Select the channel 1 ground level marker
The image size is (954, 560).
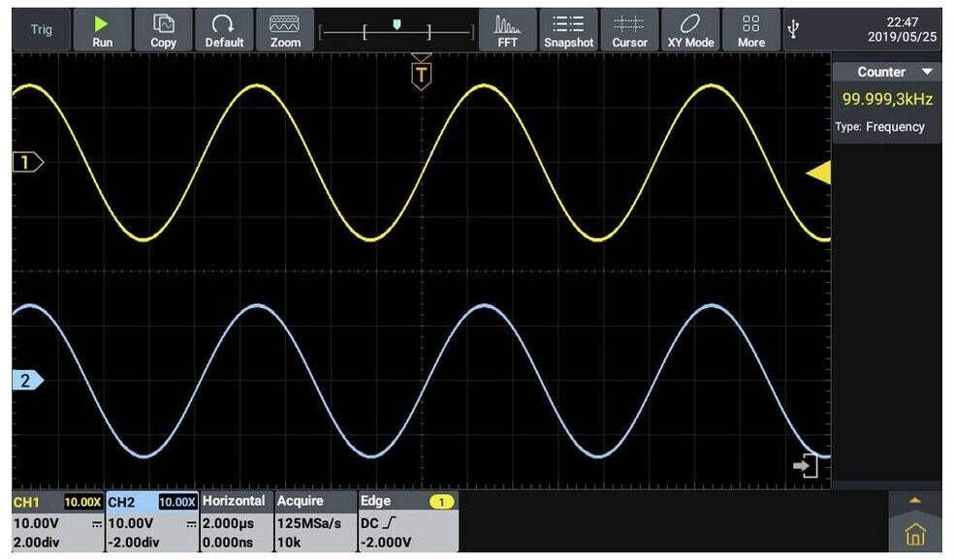pyautogui.click(x=27, y=163)
